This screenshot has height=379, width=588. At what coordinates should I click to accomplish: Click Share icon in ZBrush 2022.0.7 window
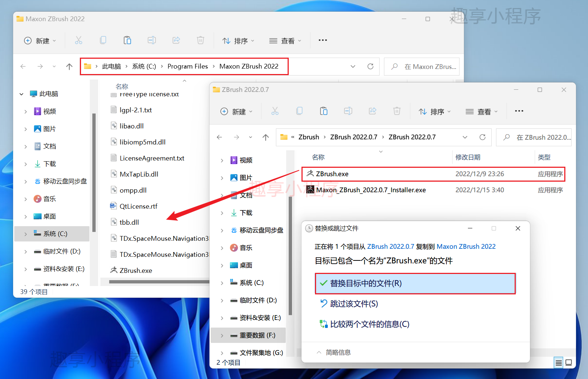click(373, 111)
